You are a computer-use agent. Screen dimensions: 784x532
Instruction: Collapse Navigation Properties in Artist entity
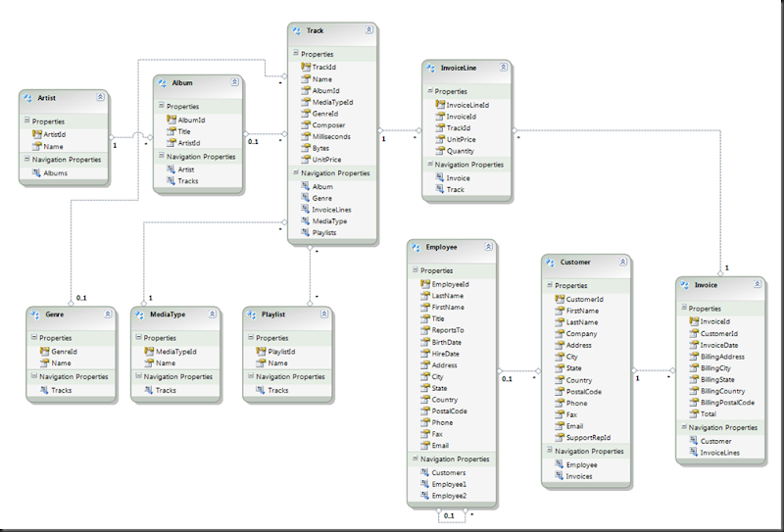click(x=27, y=159)
